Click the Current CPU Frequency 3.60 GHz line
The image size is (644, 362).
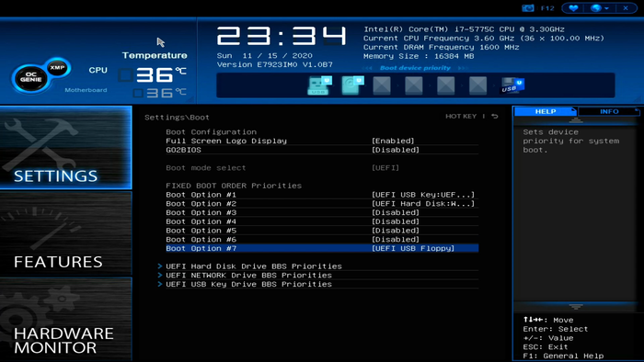484,38
